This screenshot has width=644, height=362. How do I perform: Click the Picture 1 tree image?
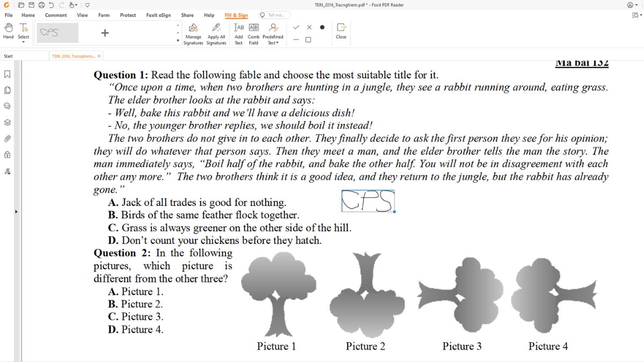click(279, 294)
